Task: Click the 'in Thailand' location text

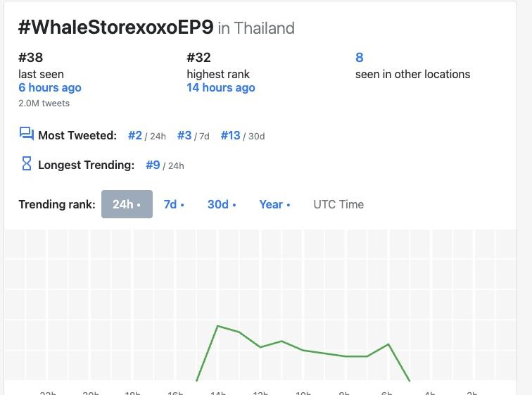Action: pyautogui.click(x=256, y=28)
